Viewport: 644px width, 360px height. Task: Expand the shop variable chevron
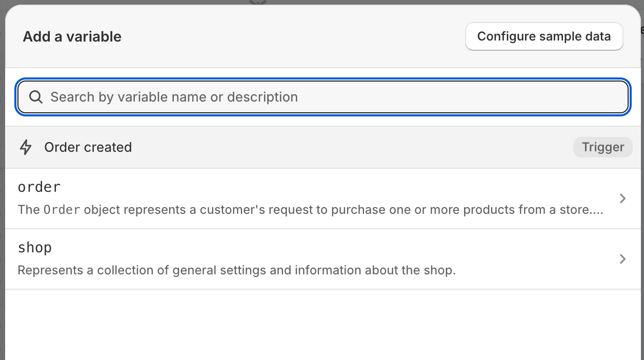622,259
